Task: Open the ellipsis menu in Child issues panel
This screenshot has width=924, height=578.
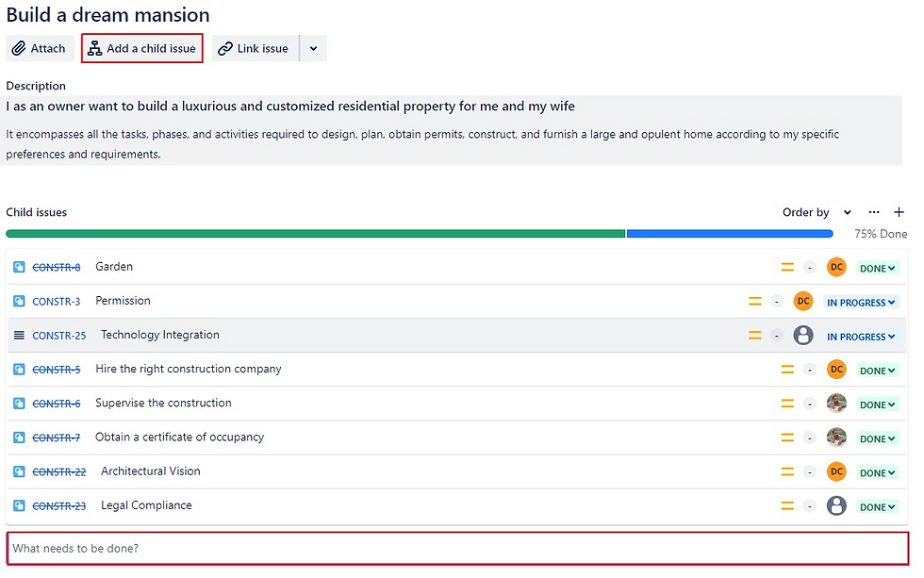Action: point(873,212)
